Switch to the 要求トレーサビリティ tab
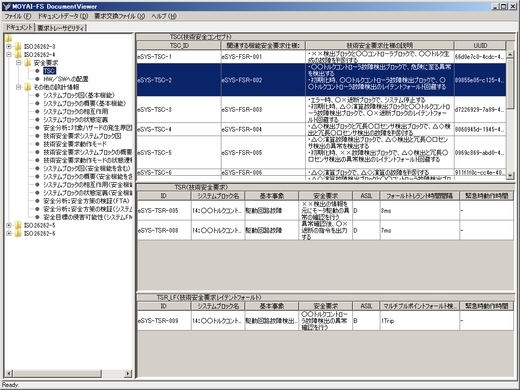The height and width of the screenshot is (390, 520). click(x=61, y=28)
